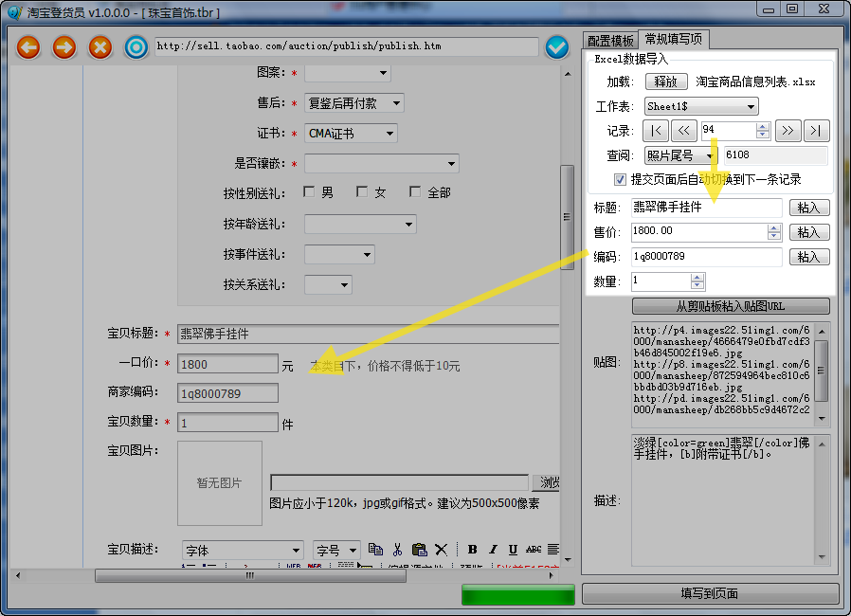Click the Copy icon in description toolbar
Viewport: 851px width, 616px height.
[375, 550]
